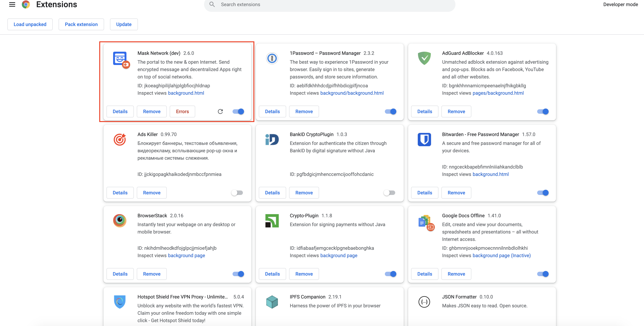Remove the Mask Network extension
The image size is (644, 326).
(152, 111)
